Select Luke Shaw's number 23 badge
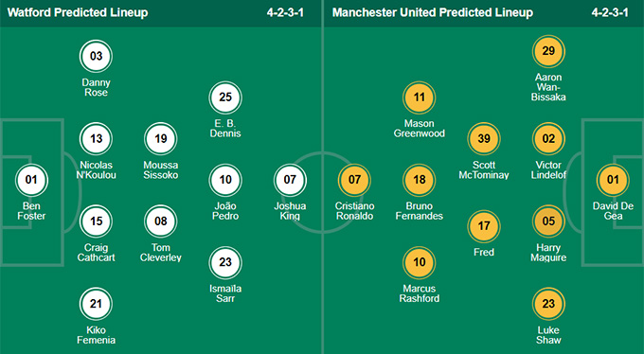 tap(548, 304)
